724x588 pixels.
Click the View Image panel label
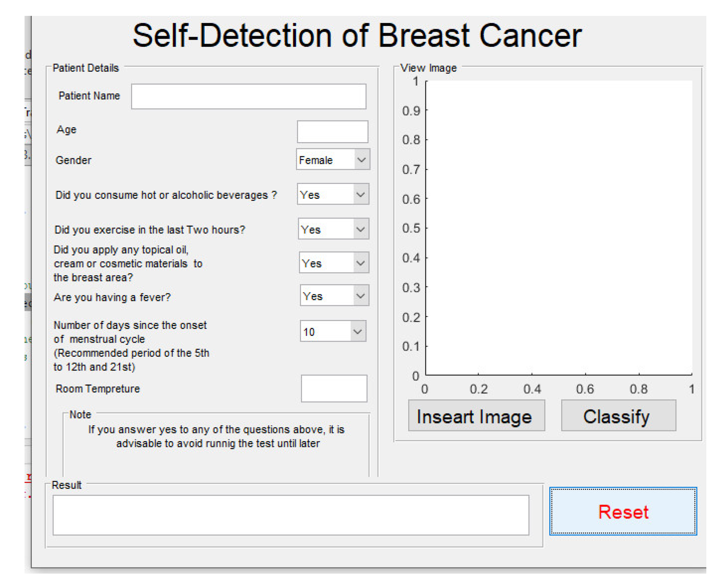point(428,68)
